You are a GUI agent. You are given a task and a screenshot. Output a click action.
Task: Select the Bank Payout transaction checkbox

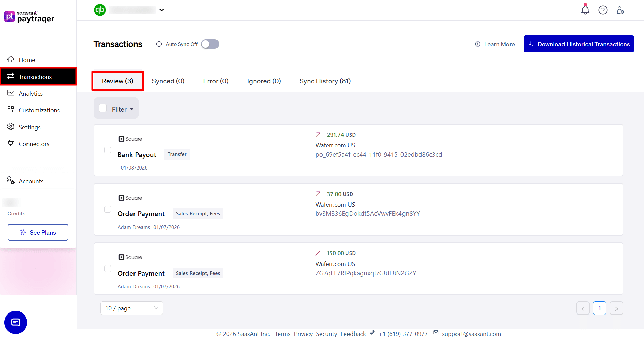(108, 150)
